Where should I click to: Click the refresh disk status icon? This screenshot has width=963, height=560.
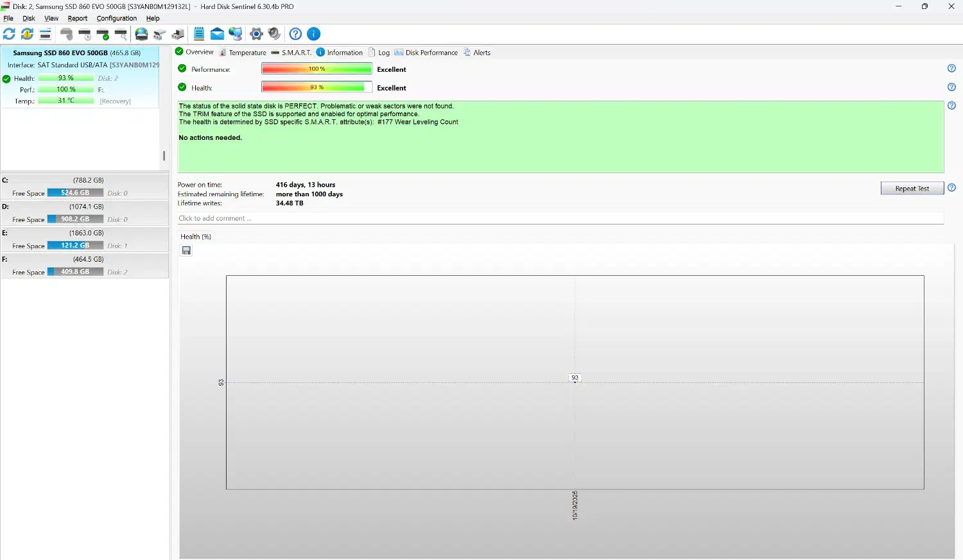[x=9, y=34]
